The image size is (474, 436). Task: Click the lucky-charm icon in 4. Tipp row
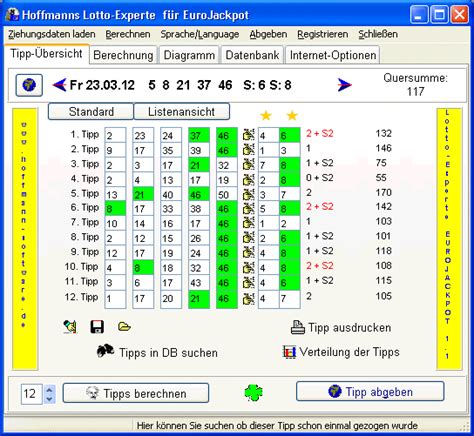click(248, 179)
